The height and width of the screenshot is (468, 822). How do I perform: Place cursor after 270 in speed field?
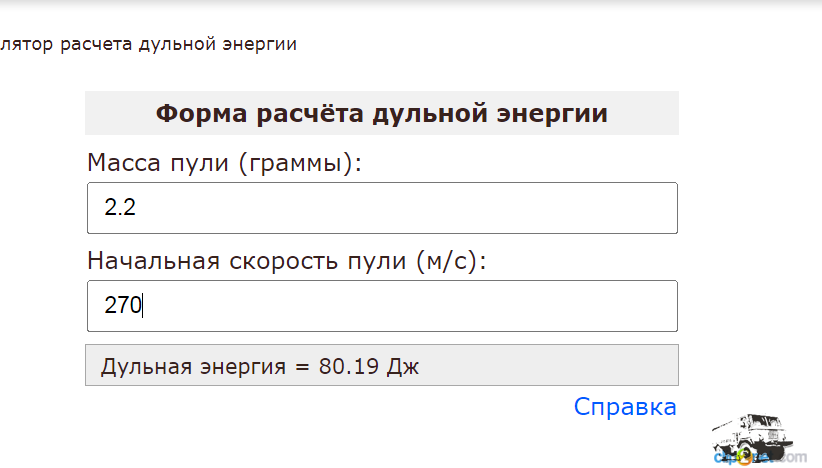(143, 306)
